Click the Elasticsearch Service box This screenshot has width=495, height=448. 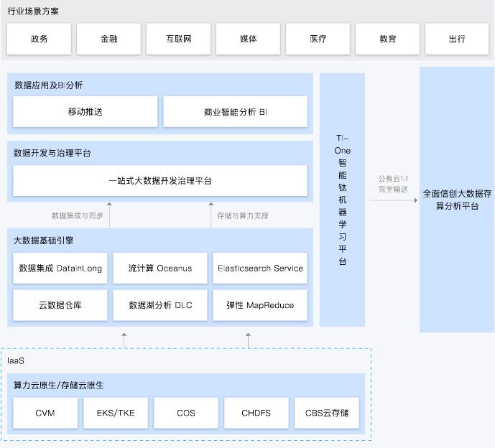click(x=260, y=269)
